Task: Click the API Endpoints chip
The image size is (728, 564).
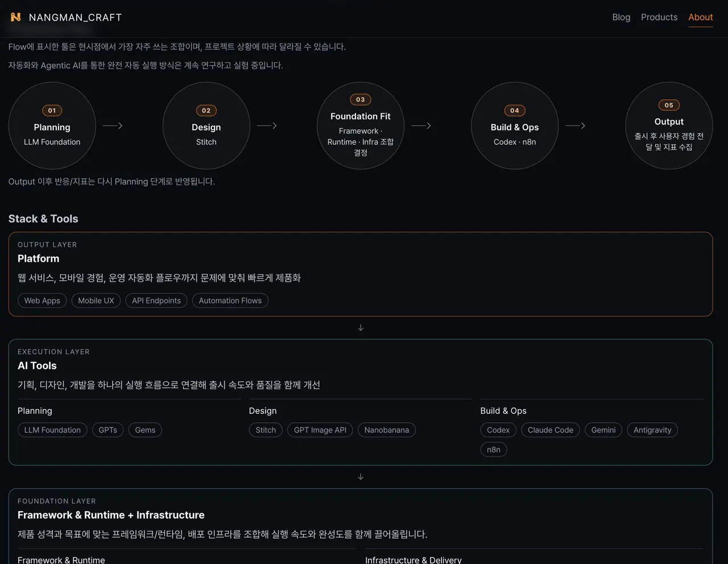Action: coord(156,300)
